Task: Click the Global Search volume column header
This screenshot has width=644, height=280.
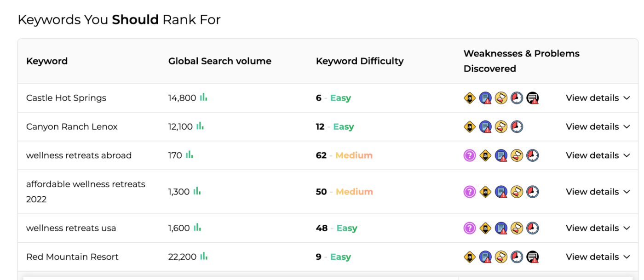Action: (x=219, y=61)
